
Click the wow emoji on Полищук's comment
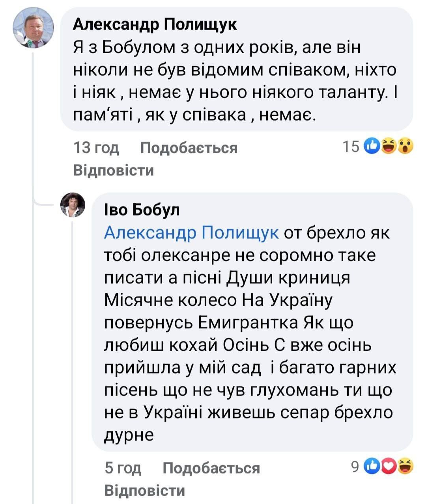click(x=405, y=147)
